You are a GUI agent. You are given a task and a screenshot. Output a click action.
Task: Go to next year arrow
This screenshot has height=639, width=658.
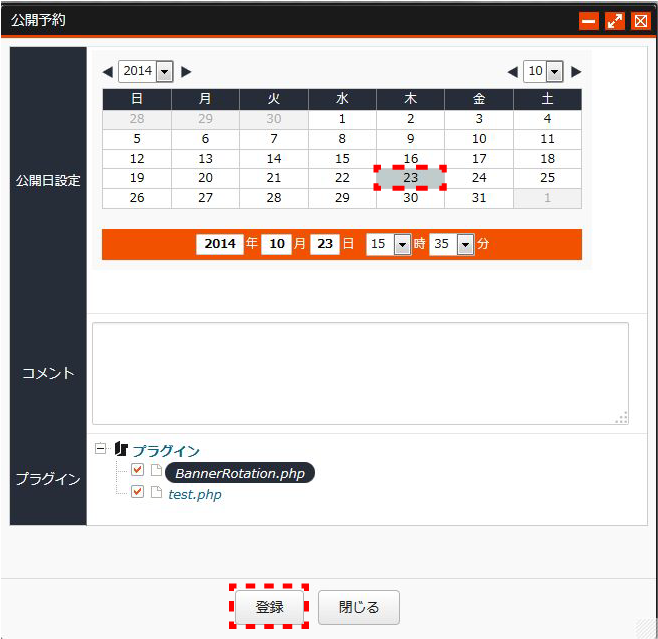click(x=186, y=72)
